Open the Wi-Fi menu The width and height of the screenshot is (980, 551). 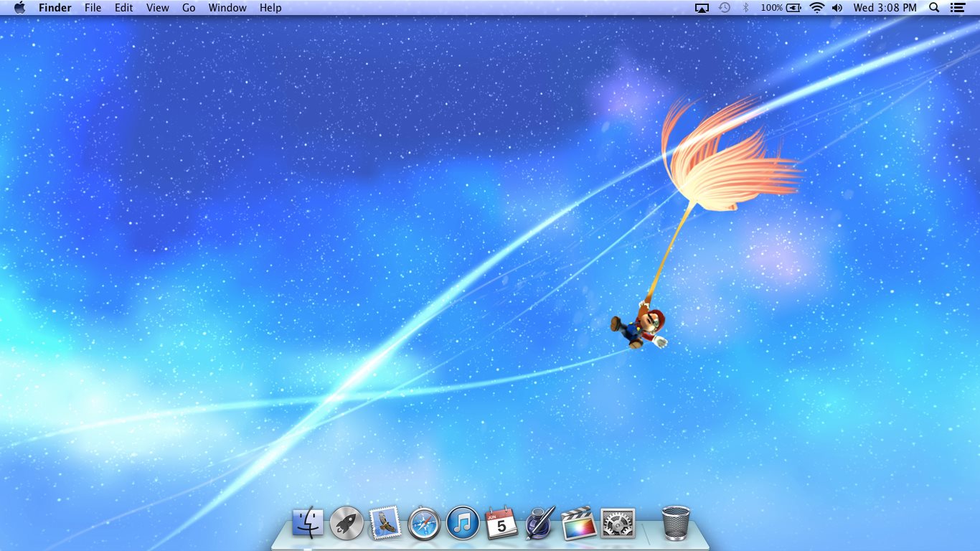[x=817, y=8]
